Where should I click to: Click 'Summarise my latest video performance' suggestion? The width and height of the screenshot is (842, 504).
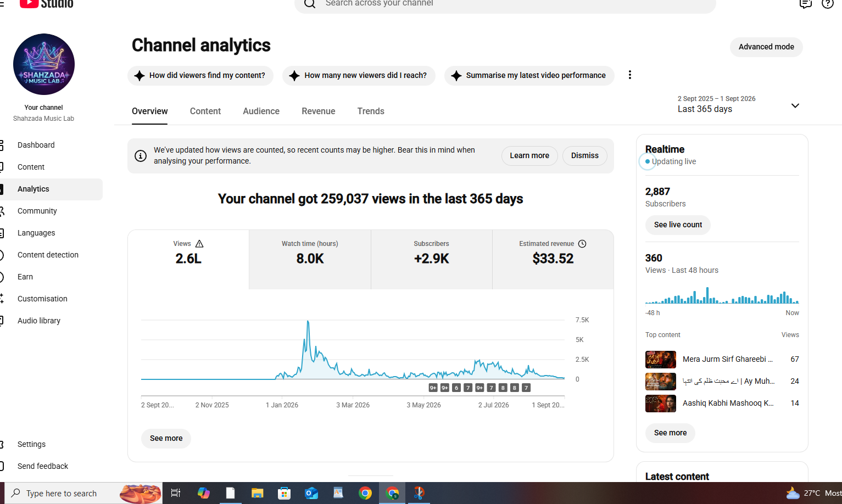tap(529, 76)
